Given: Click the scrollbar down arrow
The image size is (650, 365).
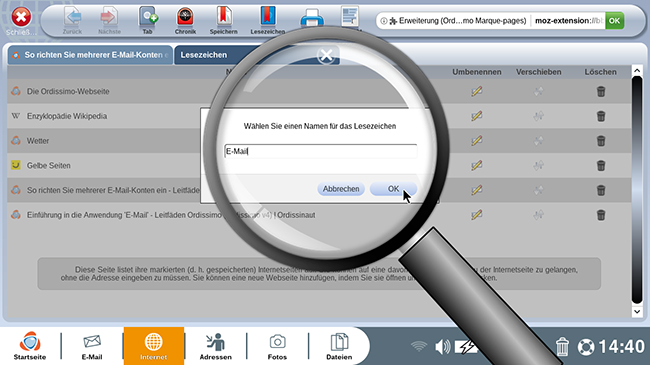Looking at the screenshot, I should (x=637, y=311).
